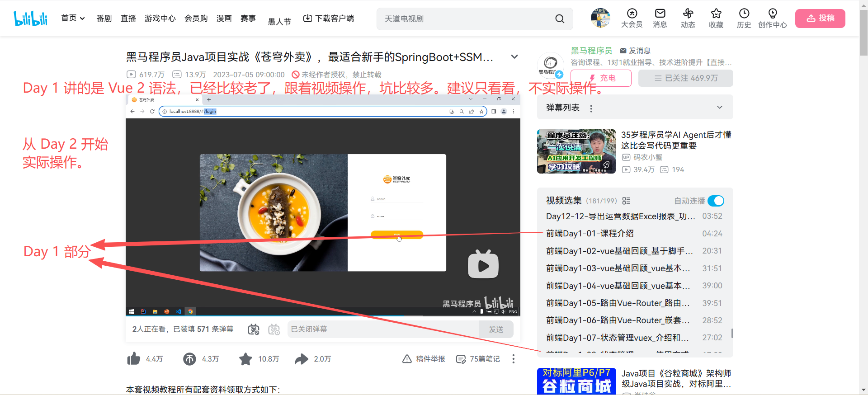Like the video with thumbs-up icon
Image resolution: width=868 pixels, height=395 pixels.
pos(134,359)
